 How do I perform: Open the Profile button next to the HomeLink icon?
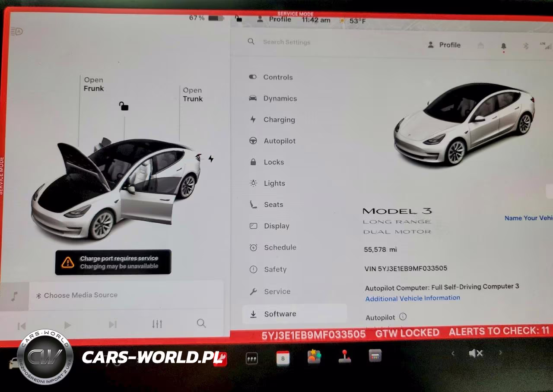coord(444,45)
